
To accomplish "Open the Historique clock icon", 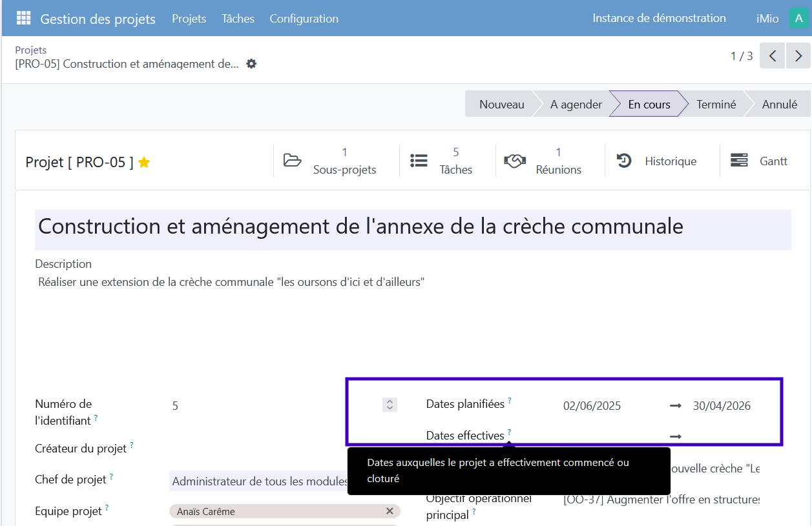I will [624, 161].
